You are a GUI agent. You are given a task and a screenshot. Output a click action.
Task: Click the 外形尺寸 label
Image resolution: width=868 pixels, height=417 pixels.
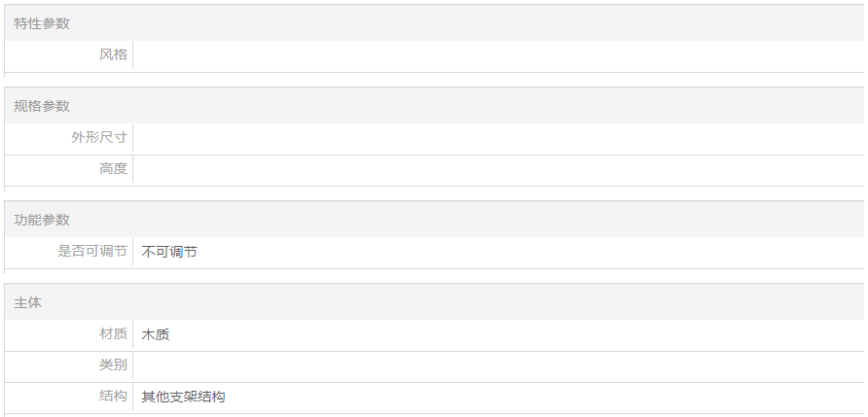coord(99,137)
